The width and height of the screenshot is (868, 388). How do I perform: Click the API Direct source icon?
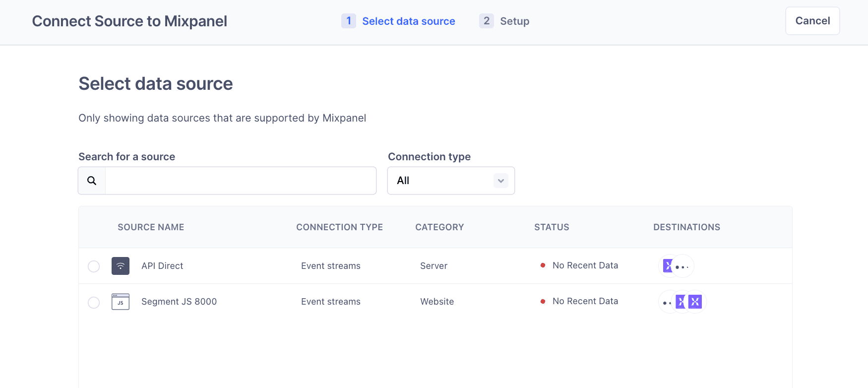121,266
